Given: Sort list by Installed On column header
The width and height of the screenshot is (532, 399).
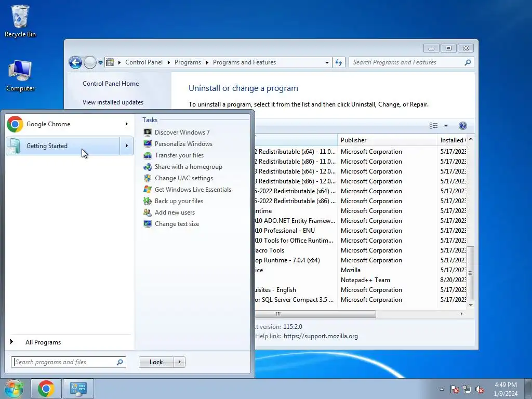Looking at the screenshot, I should tap(453, 140).
